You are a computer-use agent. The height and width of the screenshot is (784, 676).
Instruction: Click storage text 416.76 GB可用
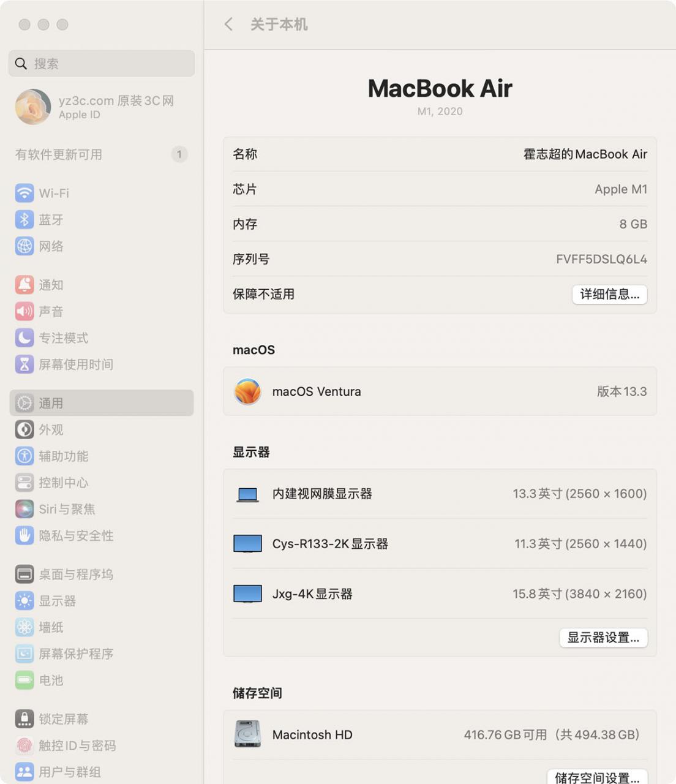505,734
